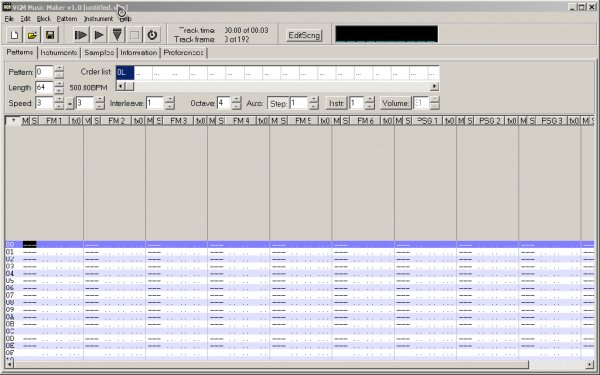Switch to the Samples tab
Viewport: 600px width, 375px height.
click(99, 53)
